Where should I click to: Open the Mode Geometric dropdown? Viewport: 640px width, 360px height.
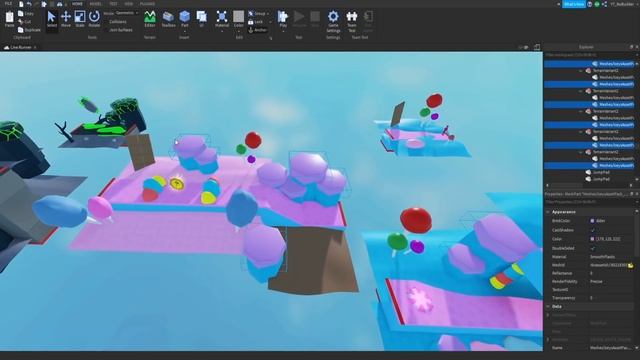pos(127,13)
